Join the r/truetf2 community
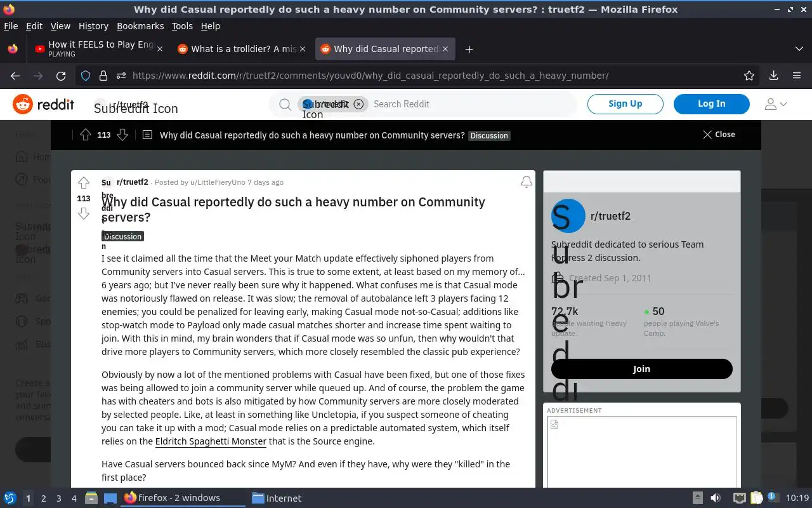812x508 pixels. pos(641,369)
